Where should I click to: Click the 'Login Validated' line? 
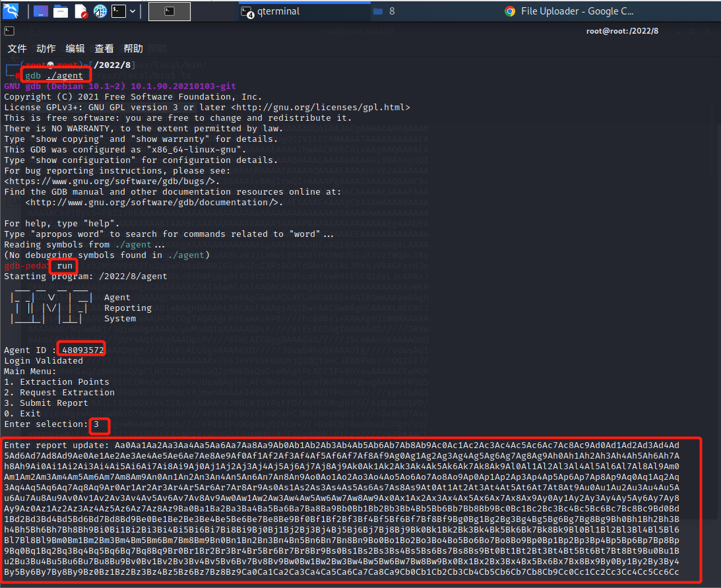click(44, 361)
